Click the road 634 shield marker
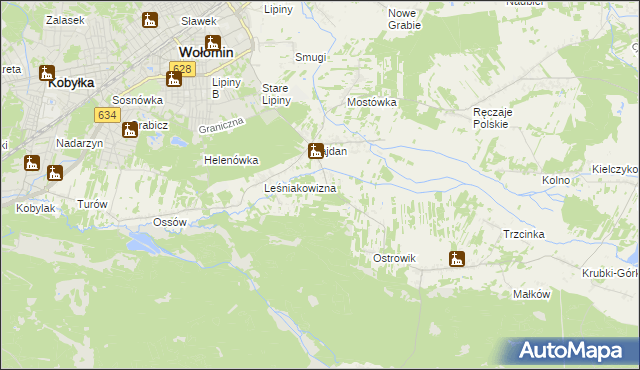The image size is (640, 370). click(107, 115)
